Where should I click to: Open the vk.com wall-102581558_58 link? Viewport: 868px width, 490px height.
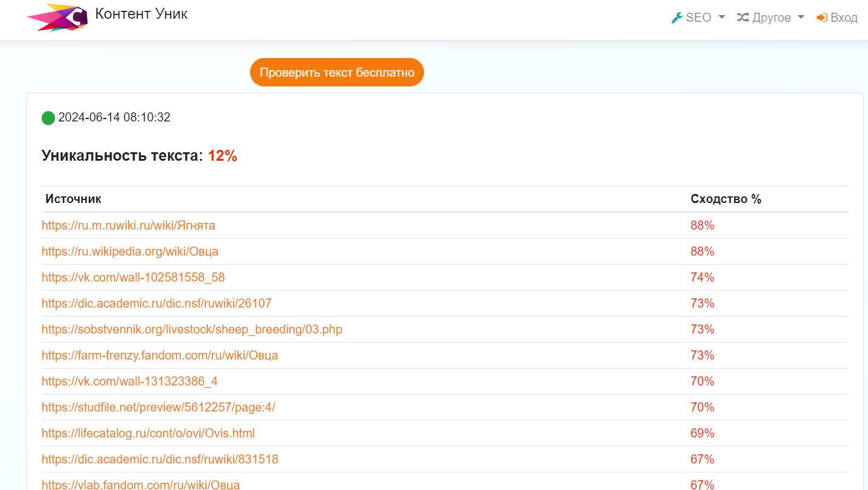point(133,277)
